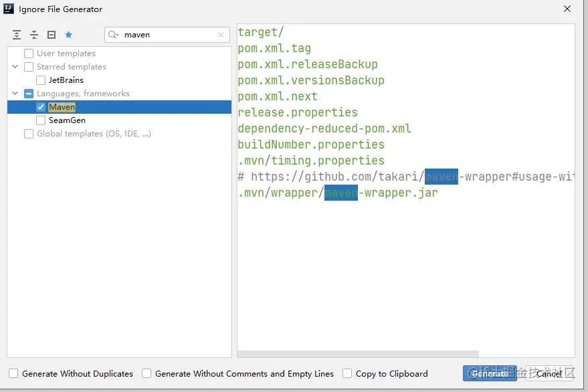Uncheck the Maven template checkbox
Screen dimensions: 588x392
click(x=41, y=107)
